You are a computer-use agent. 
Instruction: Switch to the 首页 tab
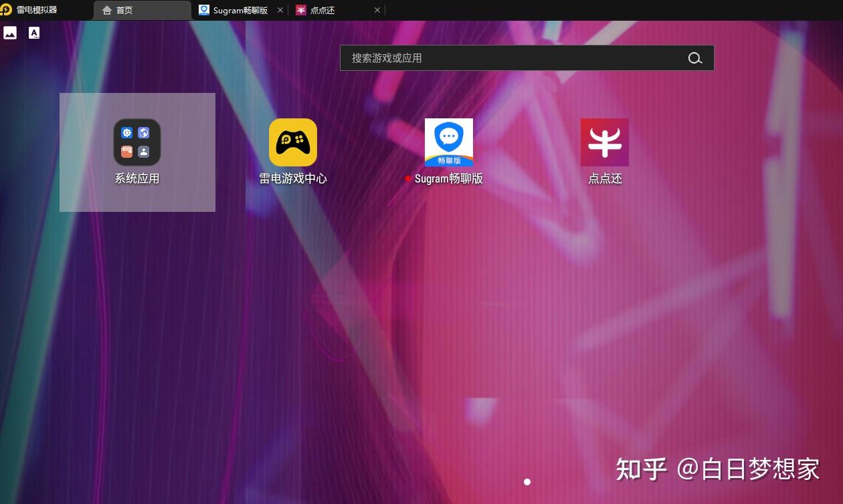(x=142, y=10)
